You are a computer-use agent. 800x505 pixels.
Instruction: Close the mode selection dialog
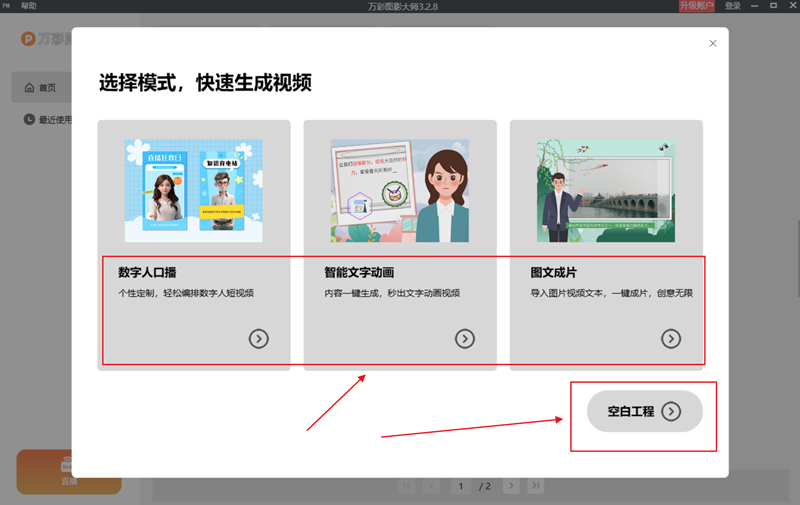click(x=713, y=43)
